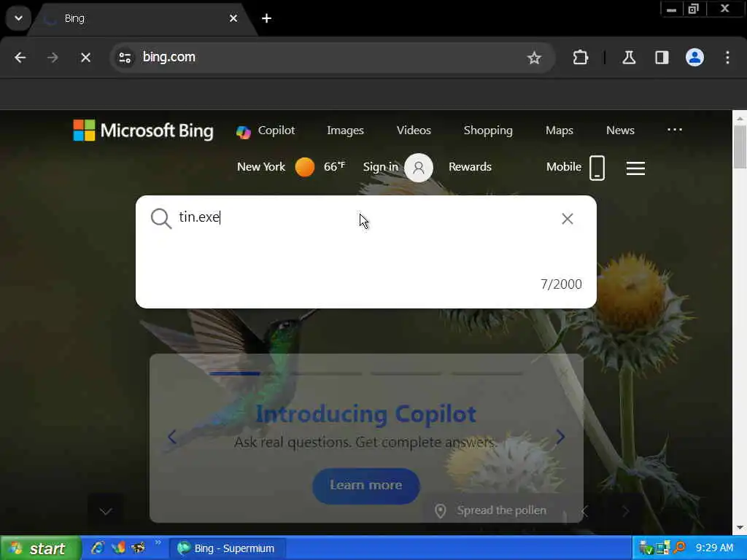Close the Bing browser tab
The height and width of the screenshot is (560, 747).
pos(233,18)
